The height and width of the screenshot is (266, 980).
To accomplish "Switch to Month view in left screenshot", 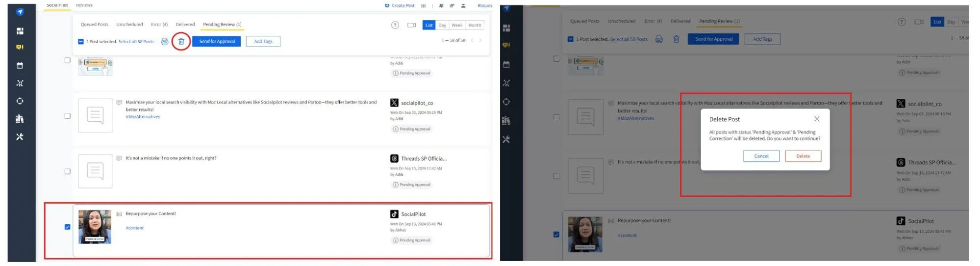I will coord(475,25).
